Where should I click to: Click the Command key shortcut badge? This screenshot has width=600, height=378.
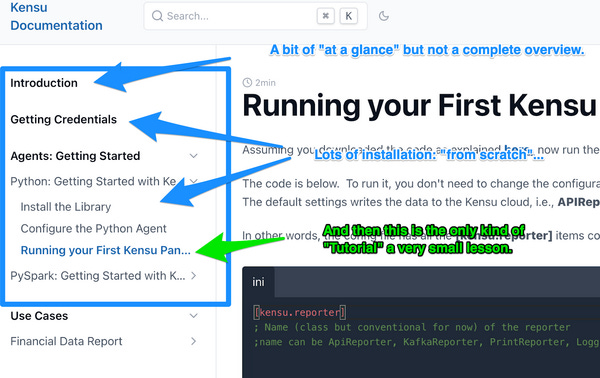pyautogui.click(x=326, y=16)
